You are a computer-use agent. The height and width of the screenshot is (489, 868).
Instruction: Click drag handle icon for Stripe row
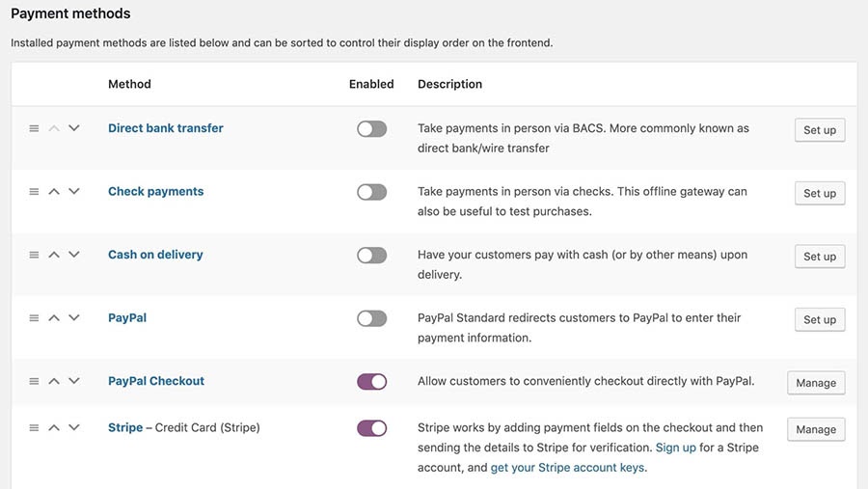pos(34,427)
